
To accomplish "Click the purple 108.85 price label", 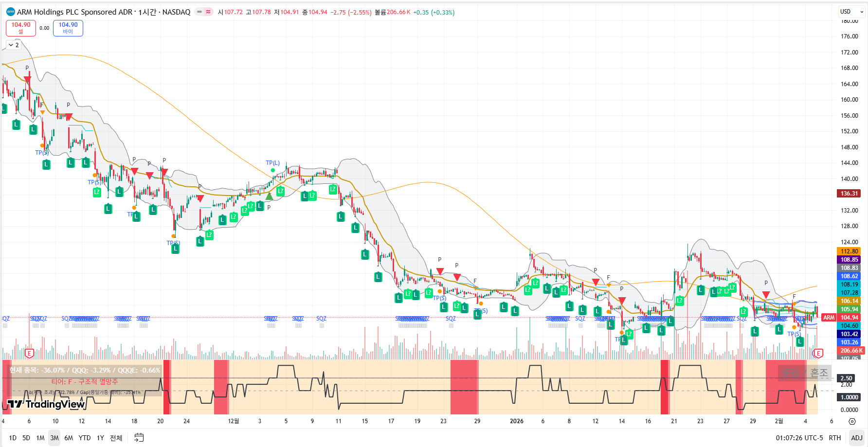I will [x=850, y=260].
